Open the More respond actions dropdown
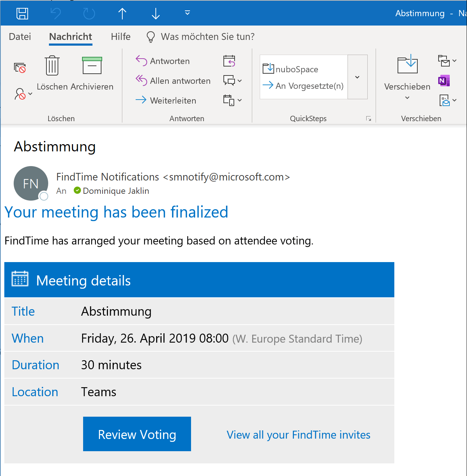 [232, 100]
